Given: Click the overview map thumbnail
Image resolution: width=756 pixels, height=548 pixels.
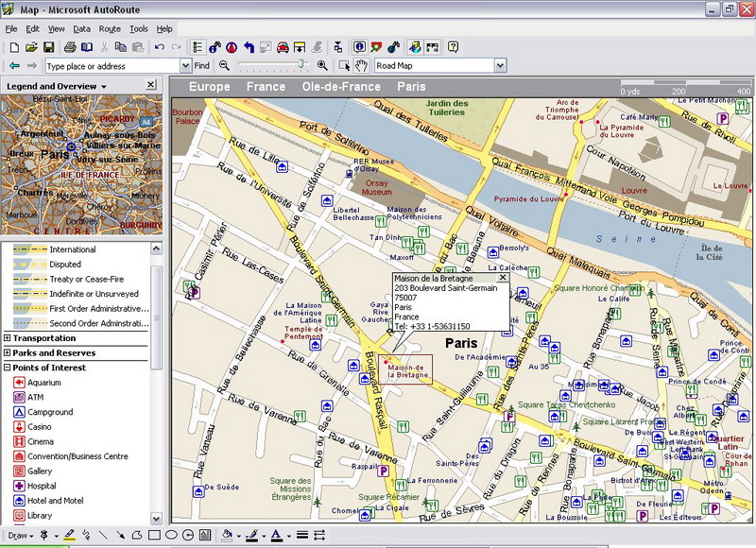Looking at the screenshot, I should click(82, 164).
